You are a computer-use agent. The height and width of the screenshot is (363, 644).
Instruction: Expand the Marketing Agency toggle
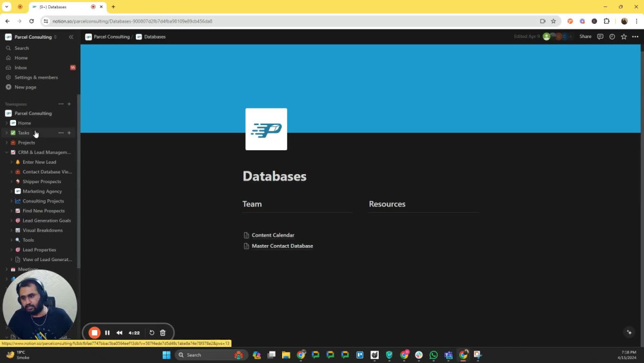11,191
